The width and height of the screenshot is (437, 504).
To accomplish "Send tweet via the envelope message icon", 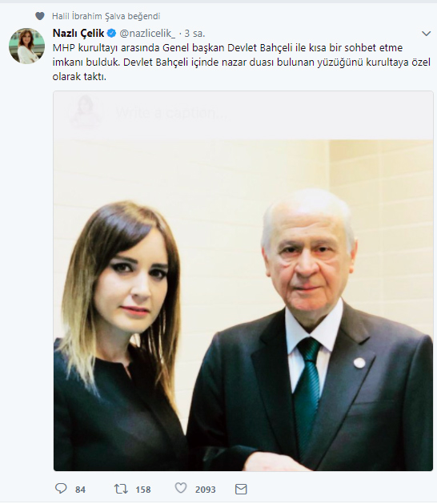I will [x=241, y=490].
